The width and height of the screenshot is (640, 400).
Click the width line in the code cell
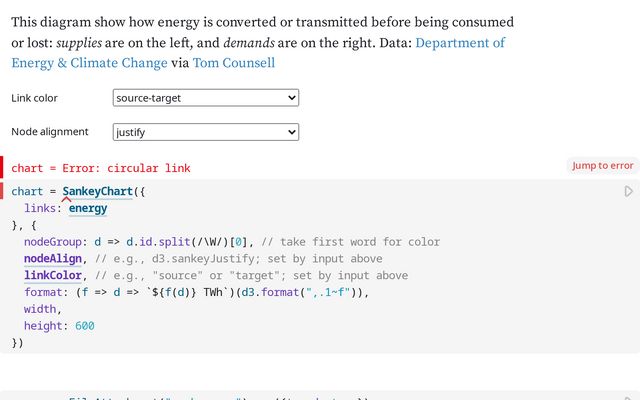click(42, 310)
